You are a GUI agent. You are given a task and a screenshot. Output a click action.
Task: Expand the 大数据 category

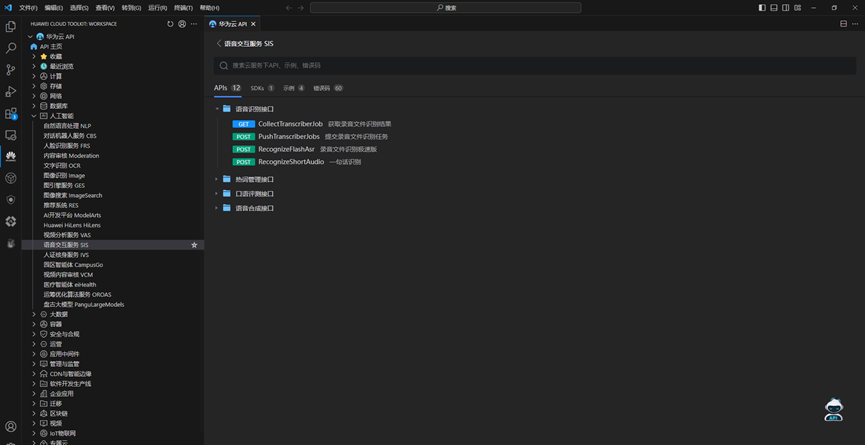34,314
